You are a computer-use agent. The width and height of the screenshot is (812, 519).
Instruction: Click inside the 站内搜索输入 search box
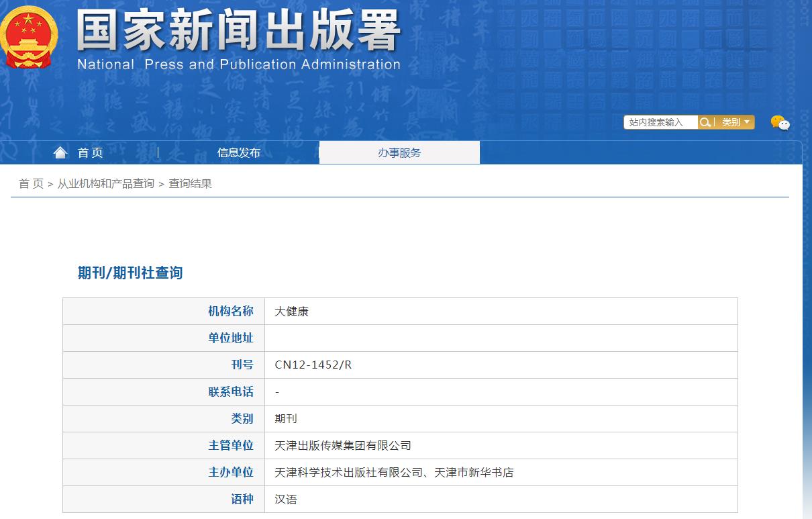tap(661, 122)
